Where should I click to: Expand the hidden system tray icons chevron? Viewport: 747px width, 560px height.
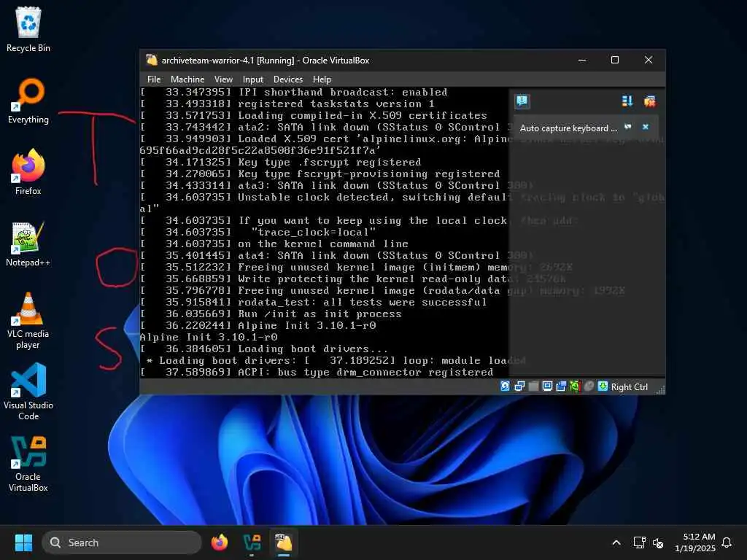616,542
